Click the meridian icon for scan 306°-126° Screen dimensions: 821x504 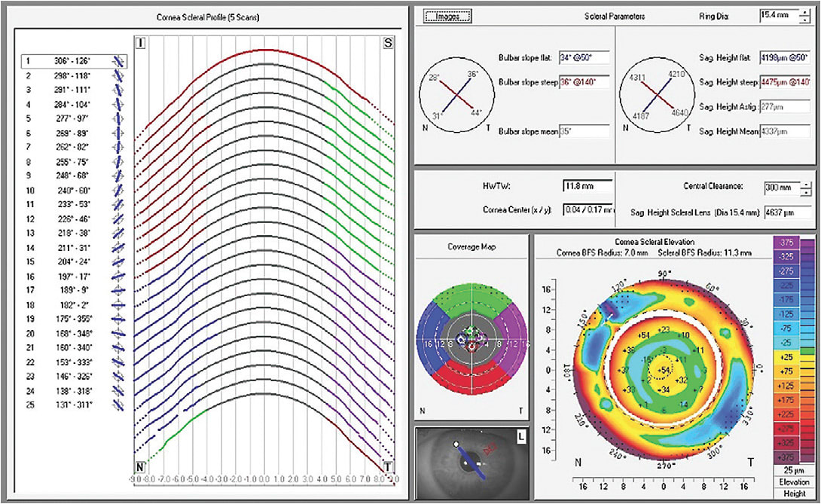click(x=119, y=61)
